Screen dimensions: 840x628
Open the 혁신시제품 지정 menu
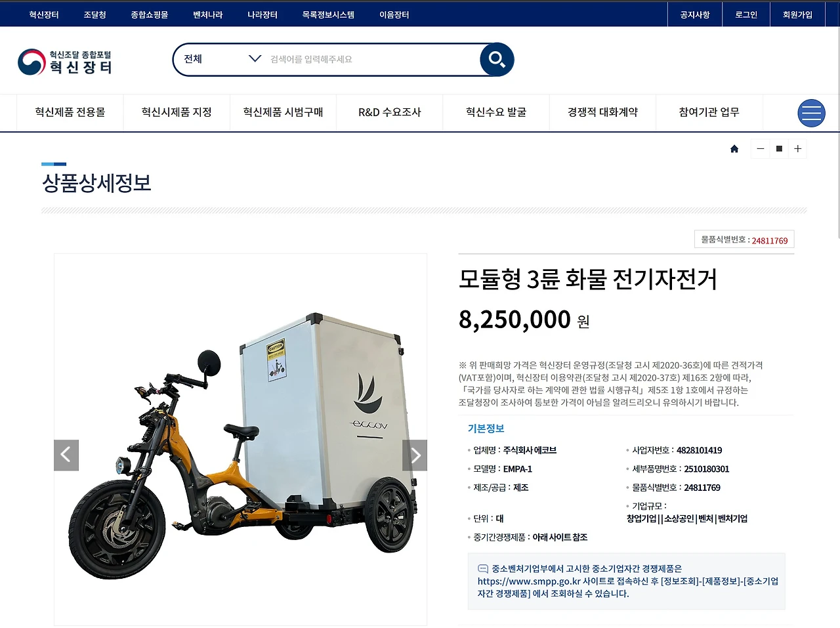tap(177, 112)
